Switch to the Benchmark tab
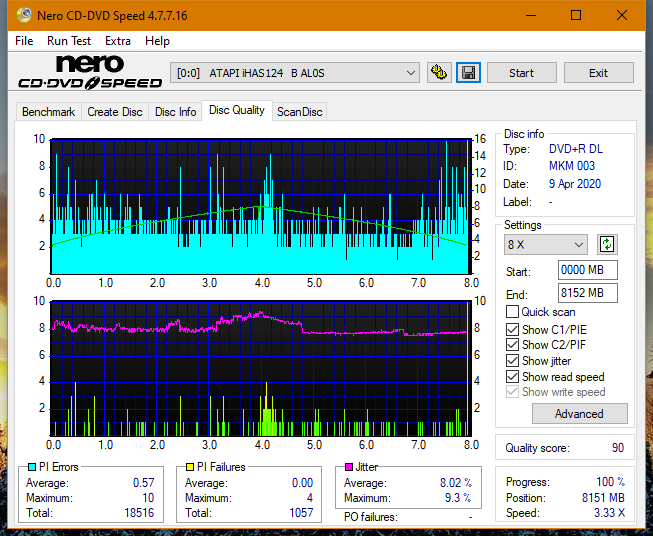Viewport: 653px width, 536px height. (x=48, y=112)
